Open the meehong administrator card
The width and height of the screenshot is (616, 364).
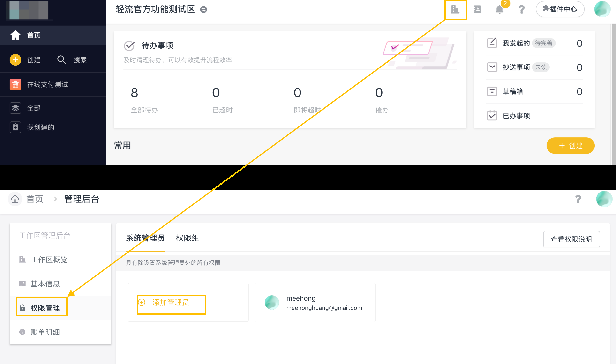pyautogui.click(x=315, y=302)
